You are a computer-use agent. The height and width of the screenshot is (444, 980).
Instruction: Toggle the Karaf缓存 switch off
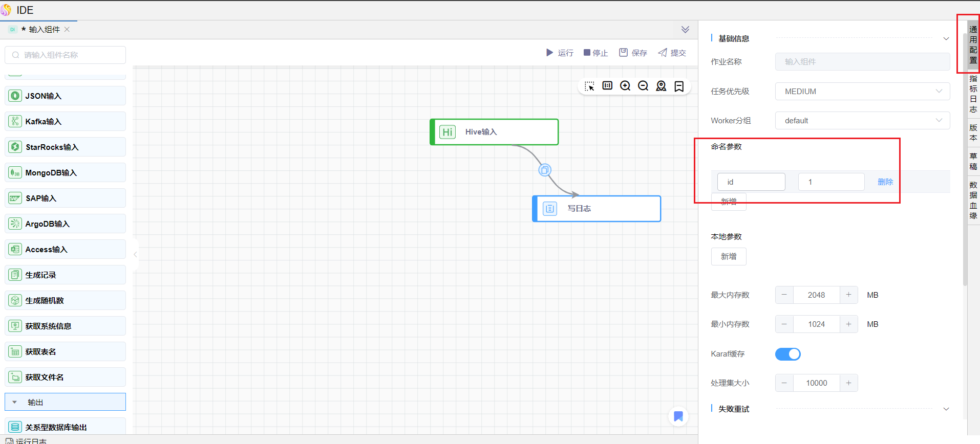click(x=787, y=354)
